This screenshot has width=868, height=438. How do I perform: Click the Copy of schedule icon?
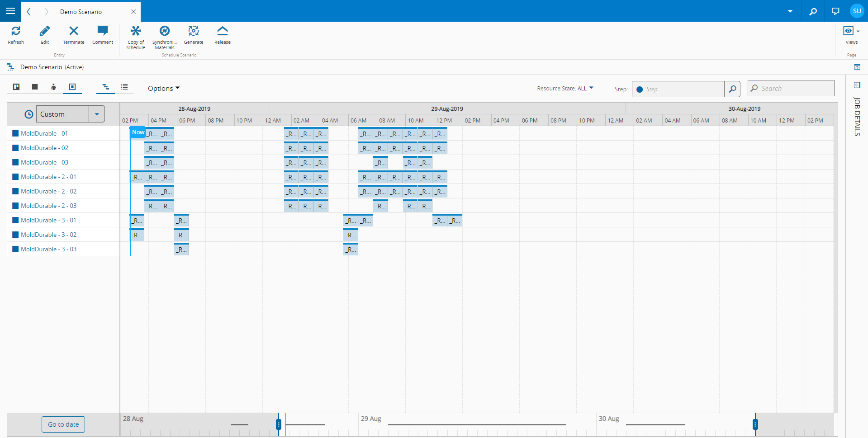pyautogui.click(x=136, y=31)
